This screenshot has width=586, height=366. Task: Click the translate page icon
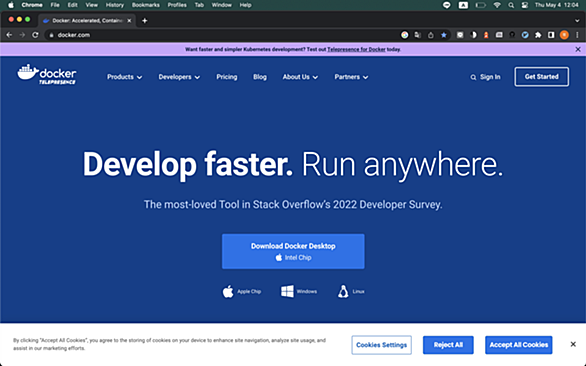417,35
